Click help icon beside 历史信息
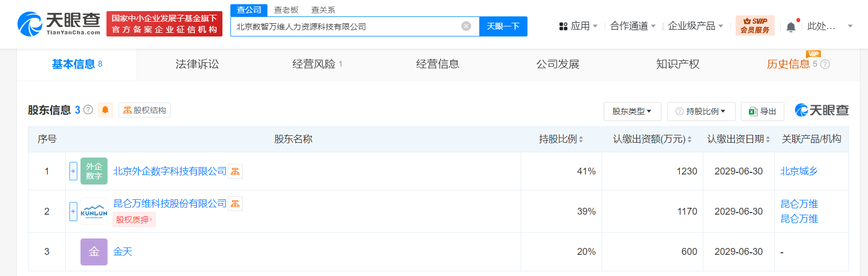The height and width of the screenshot is (276, 868). pyautogui.click(x=825, y=65)
